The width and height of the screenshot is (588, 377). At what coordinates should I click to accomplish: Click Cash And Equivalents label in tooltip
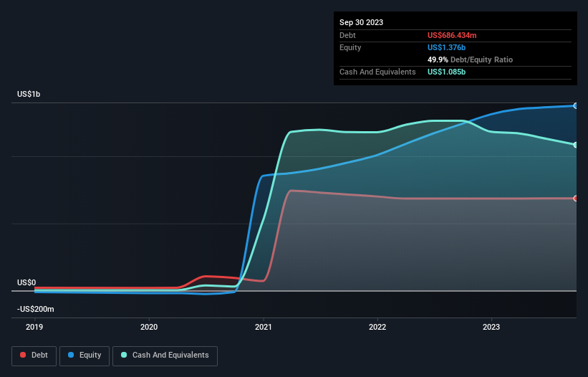coord(377,72)
